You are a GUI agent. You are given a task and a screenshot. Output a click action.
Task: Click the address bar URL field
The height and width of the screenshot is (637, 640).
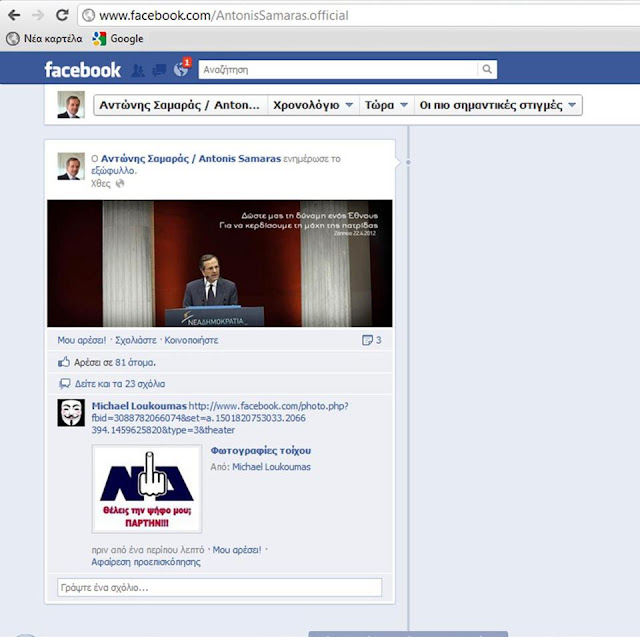(359, 16)
